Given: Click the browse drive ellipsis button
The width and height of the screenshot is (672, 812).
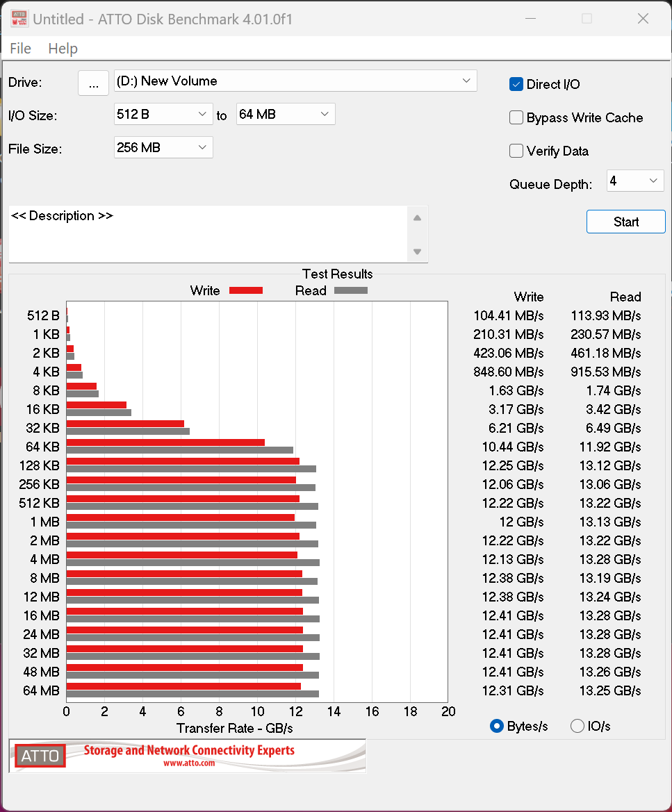Looking at the screenshot, I should click(x=93, y=83).
